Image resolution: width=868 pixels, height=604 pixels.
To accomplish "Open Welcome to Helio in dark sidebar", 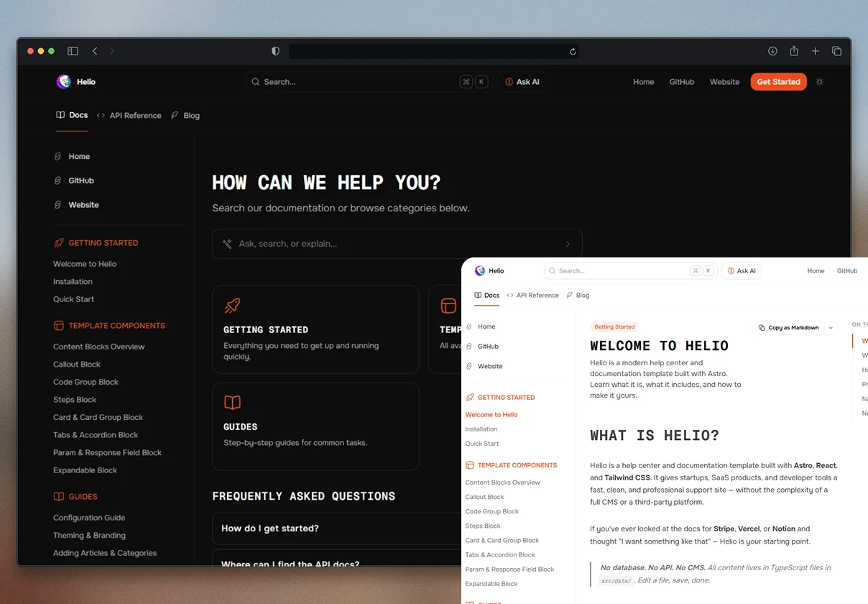I will [x=85, y=264].
